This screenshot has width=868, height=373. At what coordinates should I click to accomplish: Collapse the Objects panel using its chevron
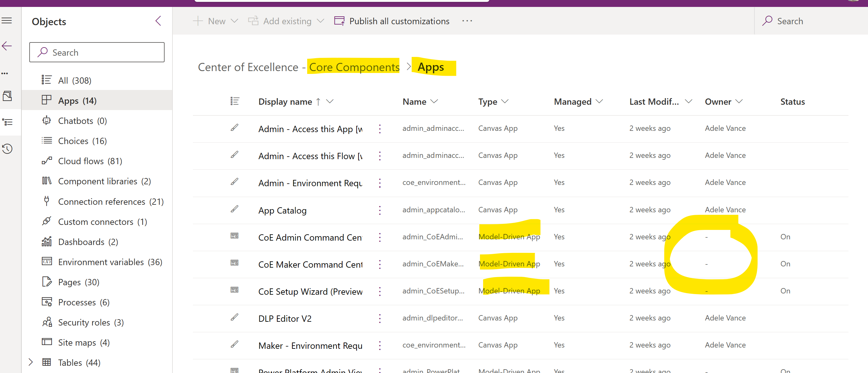[158, 20]
